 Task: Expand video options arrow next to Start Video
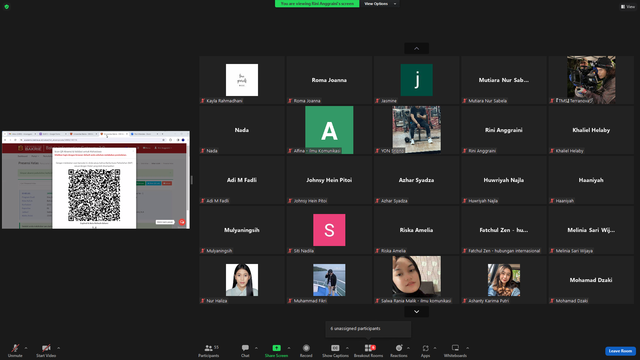(58, 348)
